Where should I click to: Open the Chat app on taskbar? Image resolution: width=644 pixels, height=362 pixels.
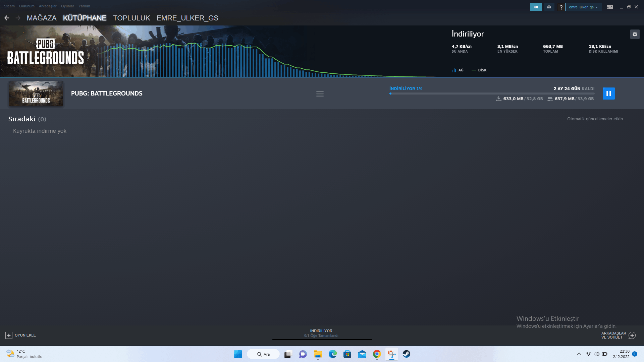(x=303, y=354)
